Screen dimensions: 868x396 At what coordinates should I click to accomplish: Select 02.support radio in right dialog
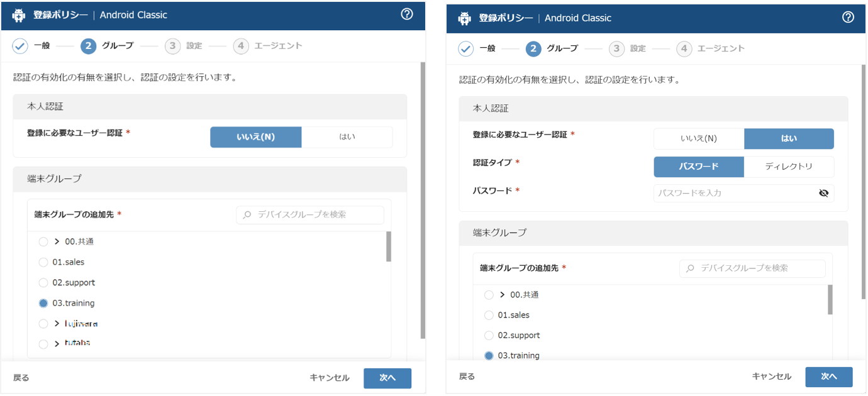point(489,336)
